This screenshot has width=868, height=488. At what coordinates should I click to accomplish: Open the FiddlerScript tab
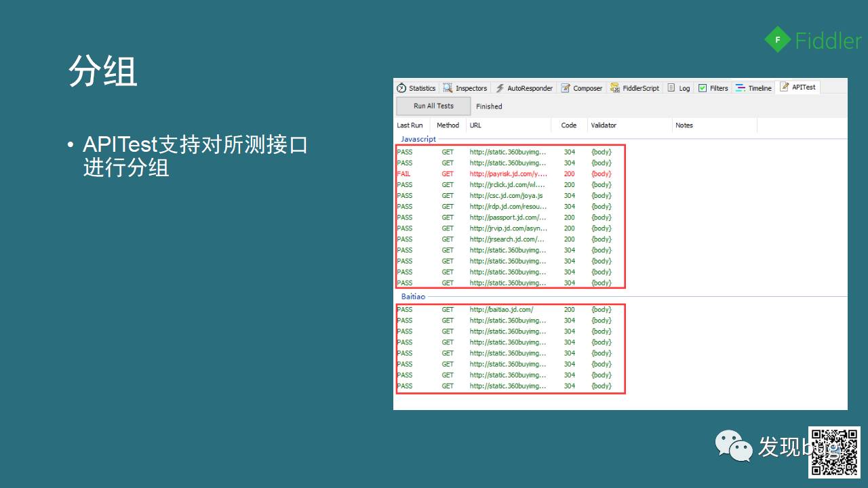[635, 88]
